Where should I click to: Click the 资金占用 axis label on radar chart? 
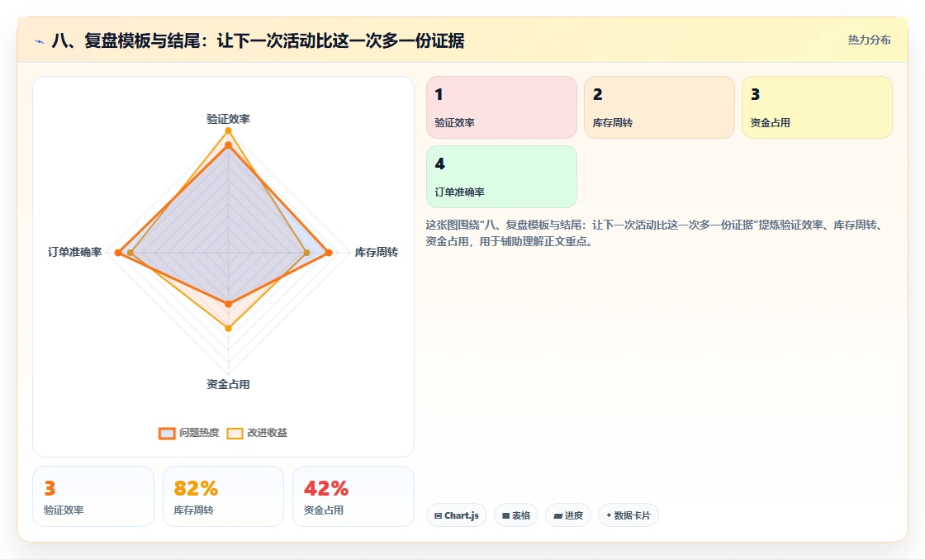pyautogui.click(x=228, y=384)
